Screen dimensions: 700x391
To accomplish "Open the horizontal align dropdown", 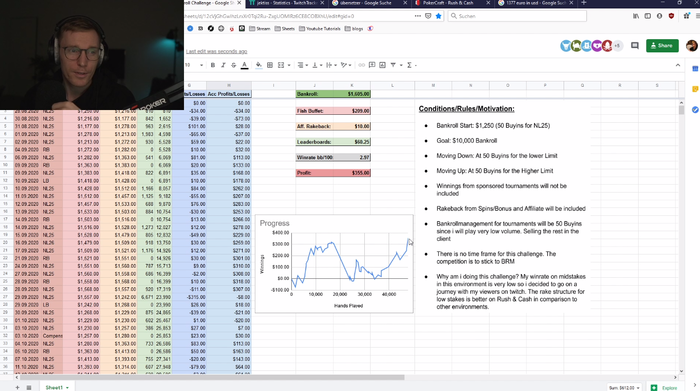I will (x=303, y=65).
